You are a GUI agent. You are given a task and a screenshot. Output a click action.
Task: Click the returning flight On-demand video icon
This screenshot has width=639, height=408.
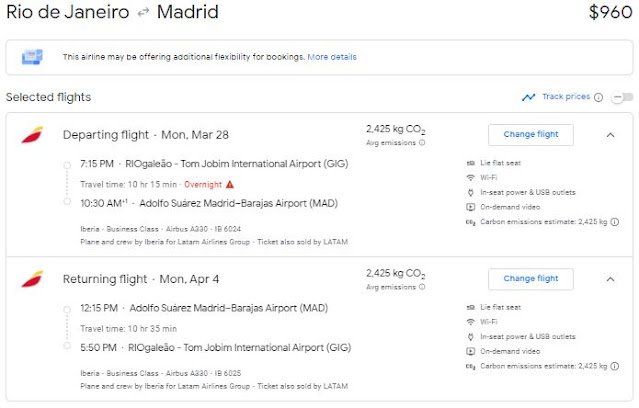click(472, 351)
